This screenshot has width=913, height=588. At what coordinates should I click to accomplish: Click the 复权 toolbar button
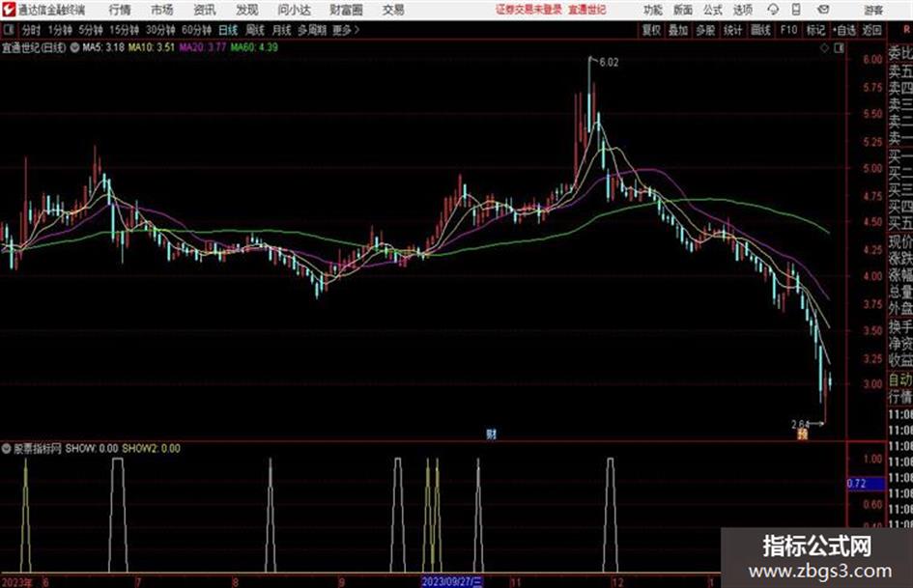point(651,30)
